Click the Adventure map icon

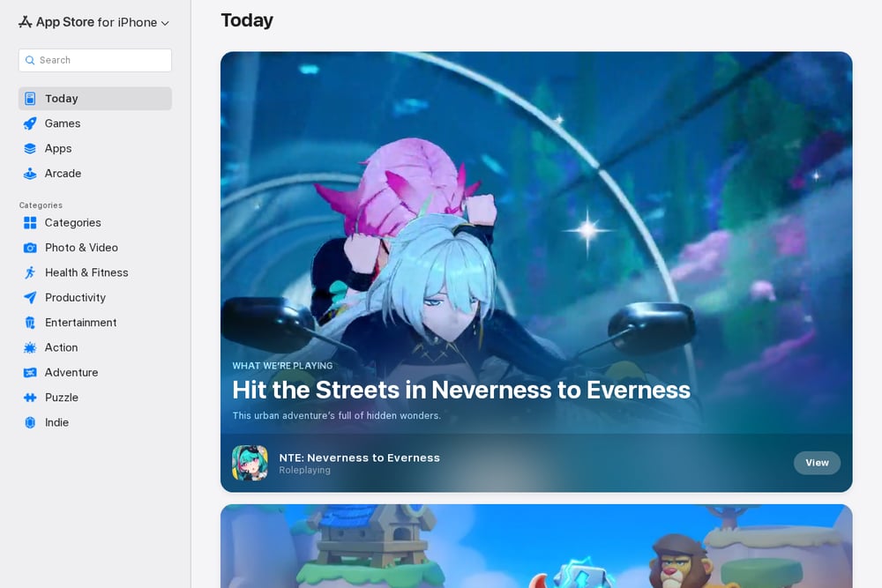(30, 373)
